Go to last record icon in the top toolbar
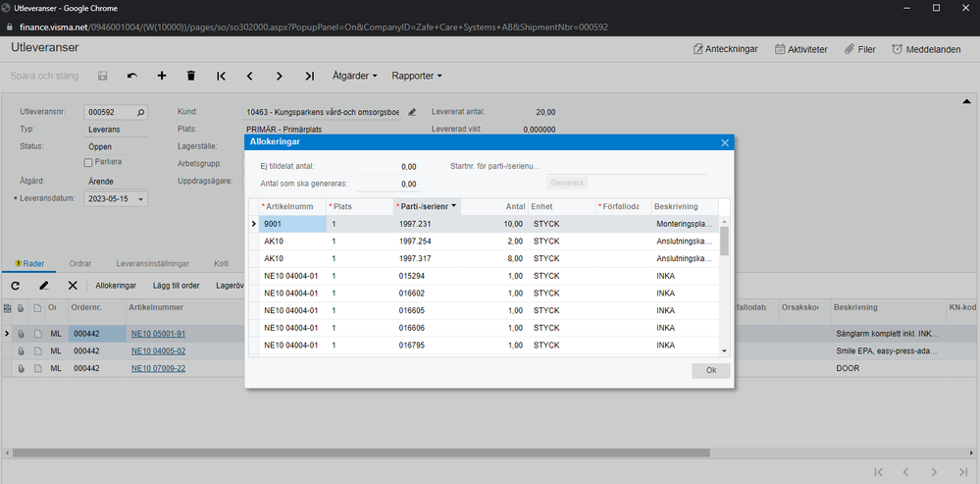The width and height of the screenshot is (980, 484). (x=309, y=76)
